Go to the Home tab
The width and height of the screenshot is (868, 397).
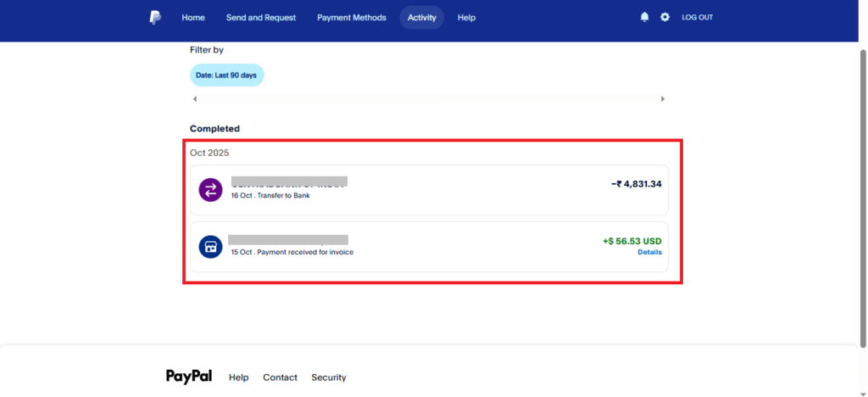[x=193, y=18]
